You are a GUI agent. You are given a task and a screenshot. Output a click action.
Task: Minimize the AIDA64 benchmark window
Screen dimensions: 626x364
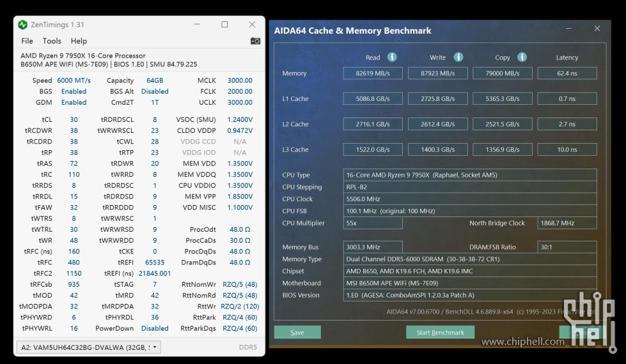[568, 29]
